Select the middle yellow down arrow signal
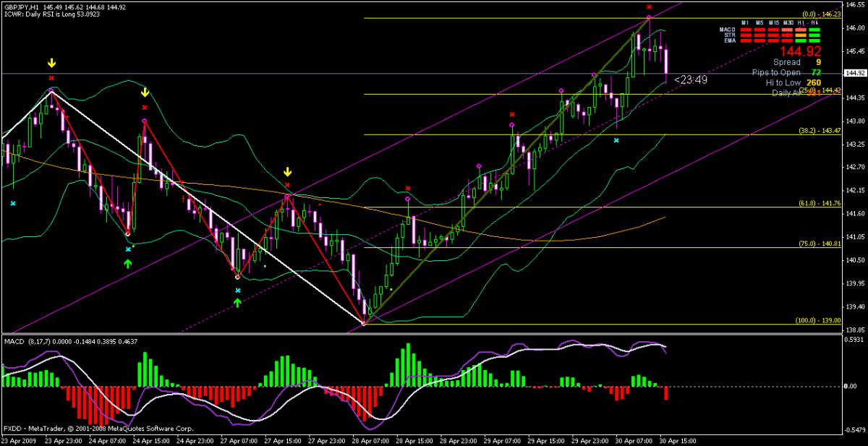Screen dimensions: 868x446 tap(145, 93)
